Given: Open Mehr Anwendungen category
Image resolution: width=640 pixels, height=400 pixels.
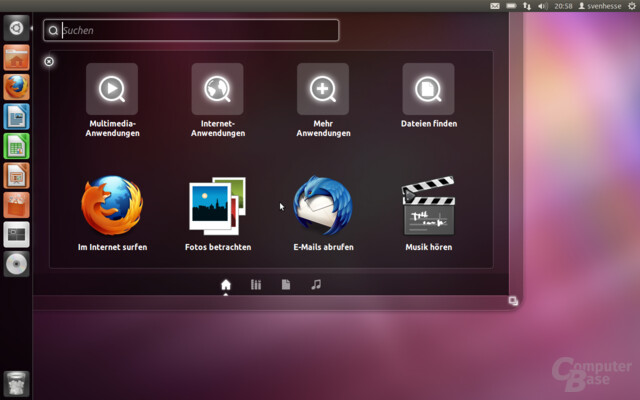Looking at the screenshot, I should pyautogui.click(x=323, y=100).
